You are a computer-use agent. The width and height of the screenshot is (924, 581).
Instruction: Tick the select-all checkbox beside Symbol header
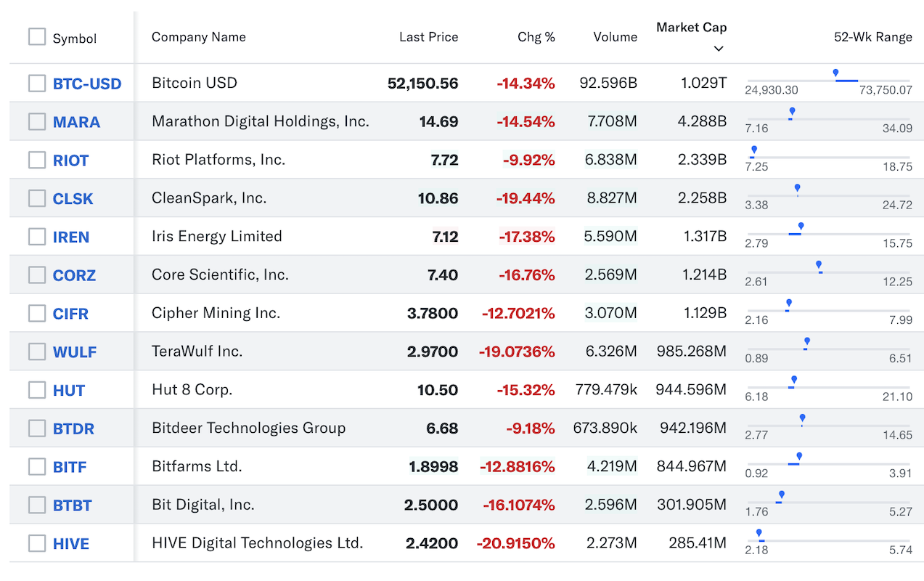[x=37, y=36]
